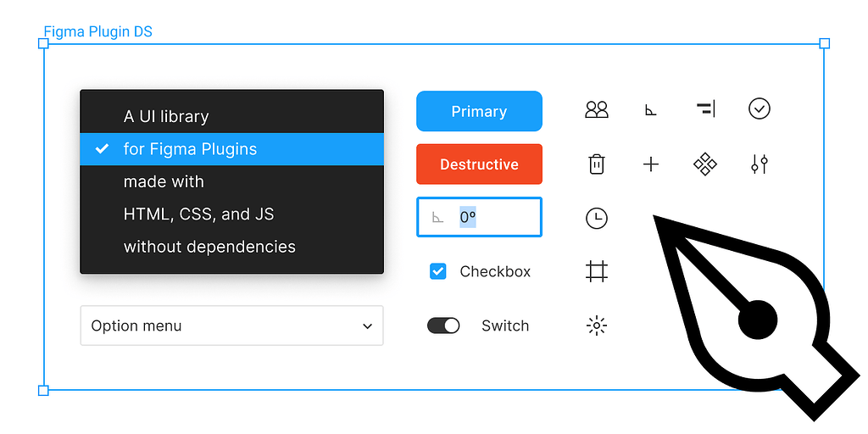Select the component diamonds icon
This screenshot has width=868, height=434.
coord(705,164)
